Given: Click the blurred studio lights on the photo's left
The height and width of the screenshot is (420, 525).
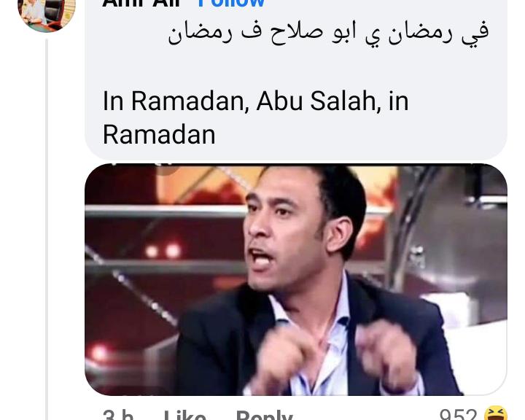Looking at the screenshot, I should 163,251.
